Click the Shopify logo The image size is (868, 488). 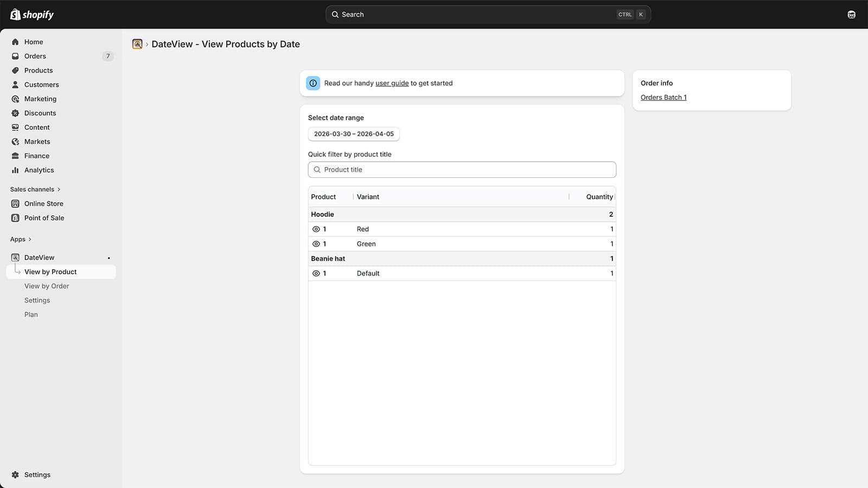[x=32, y=15]
